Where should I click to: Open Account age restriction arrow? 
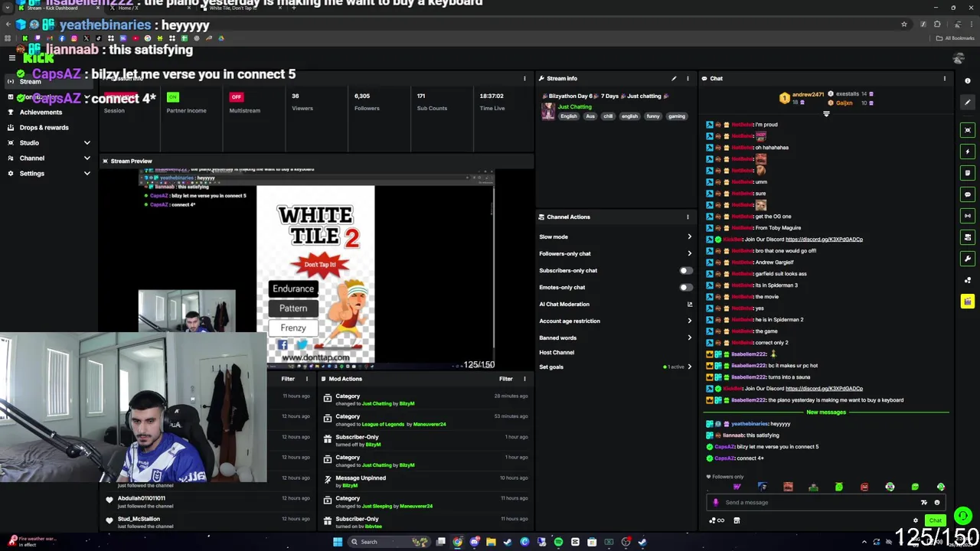[x=689, y=321]
